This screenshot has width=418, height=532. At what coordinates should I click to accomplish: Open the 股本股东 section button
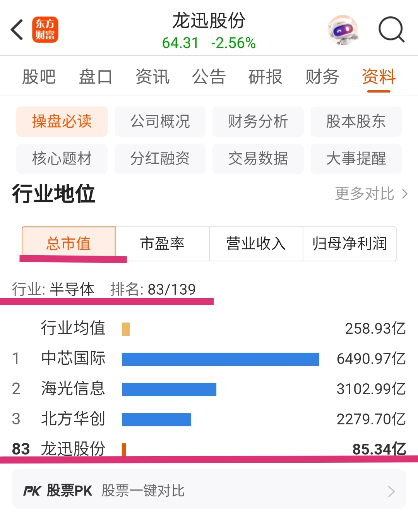click(x=356, y=121)
